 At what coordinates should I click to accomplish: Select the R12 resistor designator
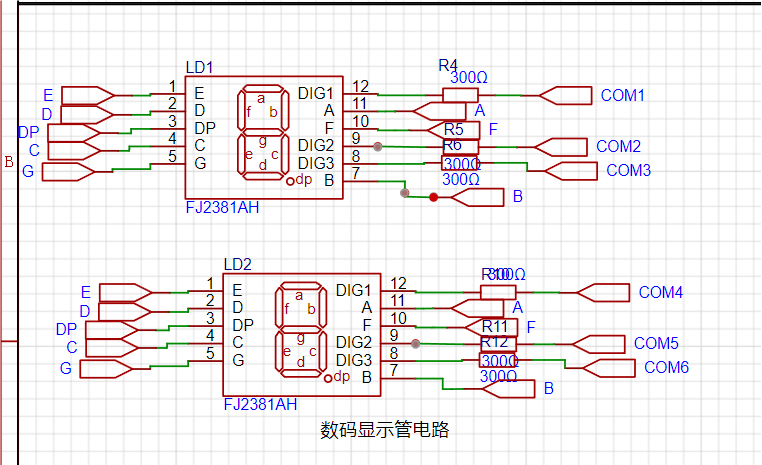(x=494, y=342)
